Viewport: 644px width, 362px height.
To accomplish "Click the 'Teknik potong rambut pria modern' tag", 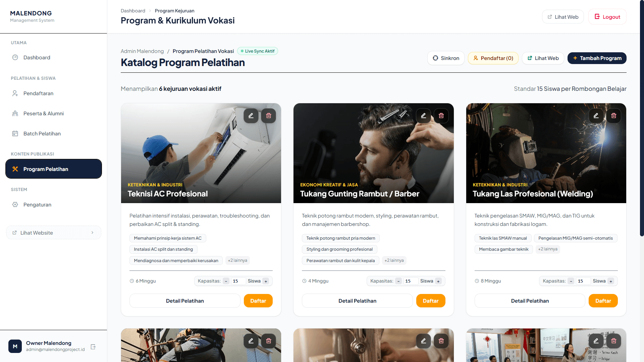I will (x=341, y=238).
